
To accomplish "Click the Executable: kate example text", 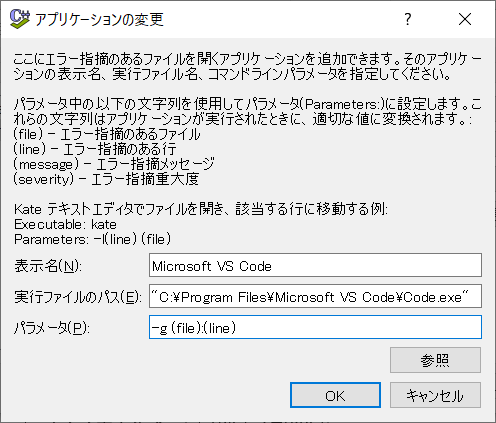I will [65, 224].
